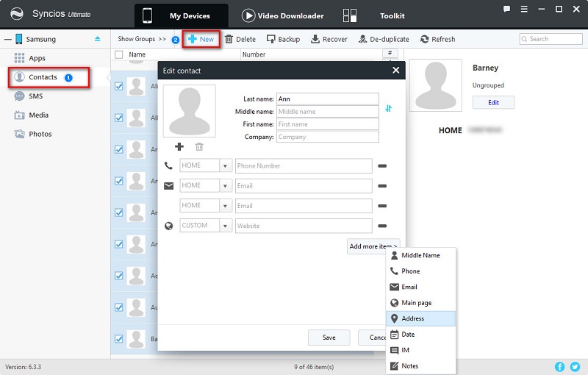This screenshot has height=375, width=588.
Task: Open Syncios Twitter page
Action: click(575, 366)
